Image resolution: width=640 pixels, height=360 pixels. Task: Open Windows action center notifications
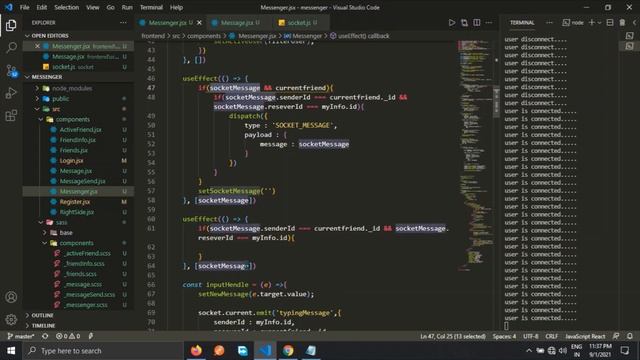(x=624, y=351)
